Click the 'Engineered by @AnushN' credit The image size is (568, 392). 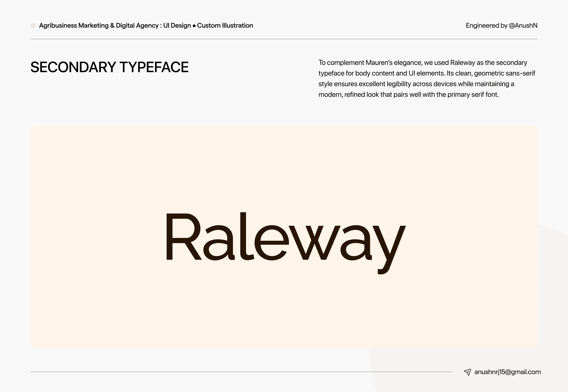coord(502,26)
